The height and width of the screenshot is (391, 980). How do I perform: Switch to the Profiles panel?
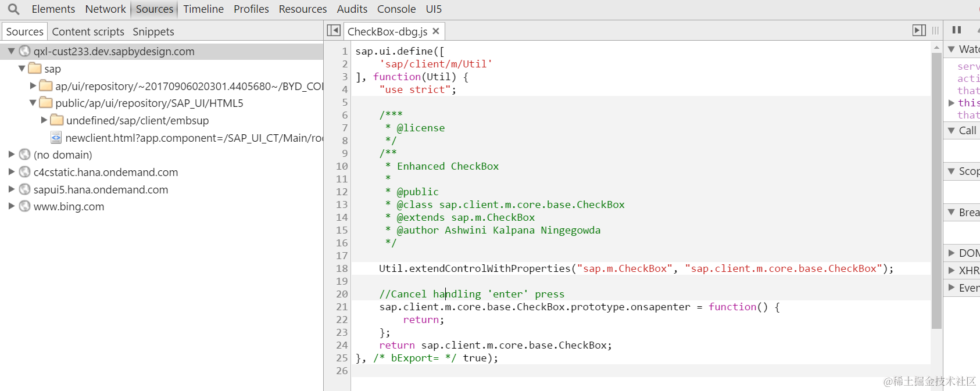pos(251,9)
